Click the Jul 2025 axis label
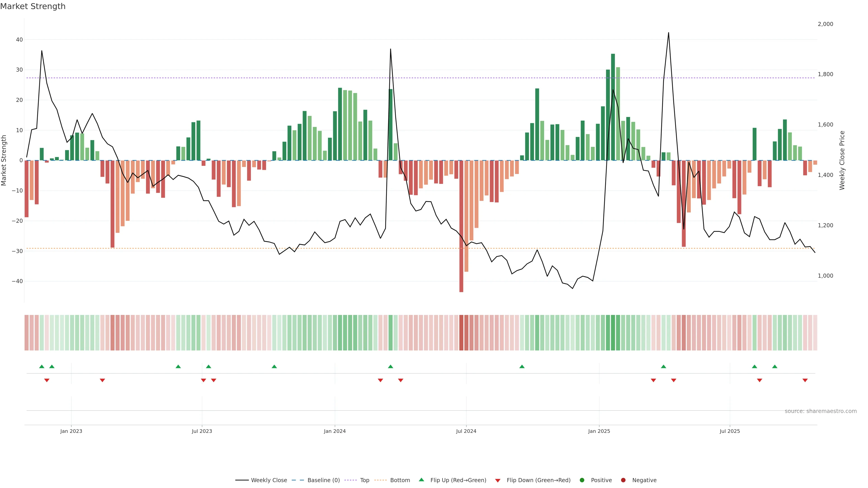868x488 pixels. click(729, 431)
